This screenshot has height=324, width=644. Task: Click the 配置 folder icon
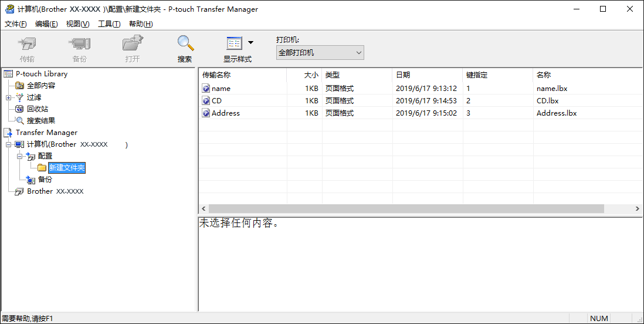tap(31, 156)
